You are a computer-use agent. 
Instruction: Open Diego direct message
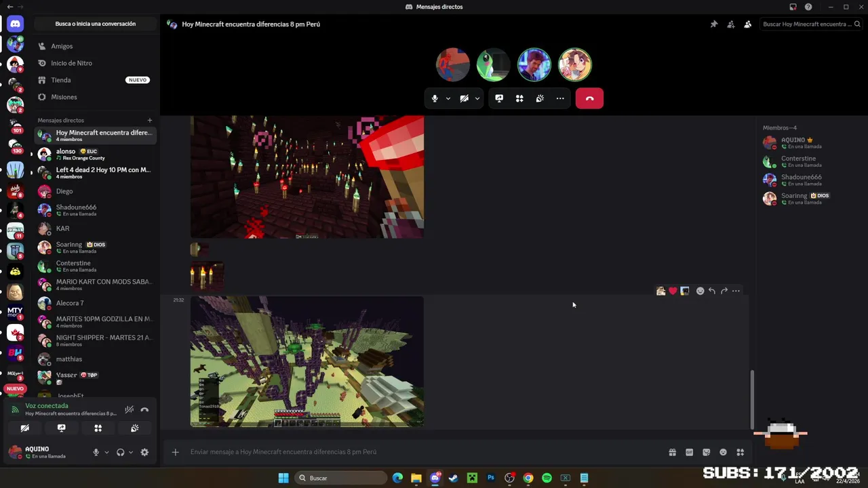95,191
